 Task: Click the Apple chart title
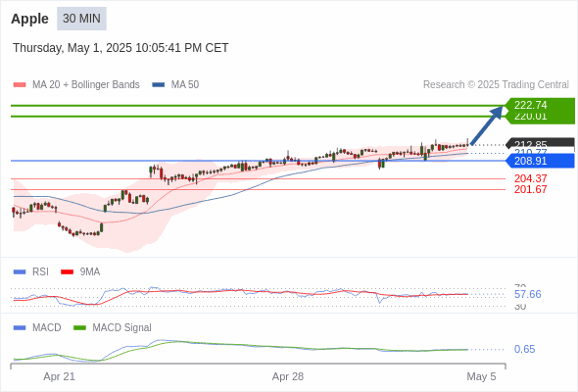(29, 19)
